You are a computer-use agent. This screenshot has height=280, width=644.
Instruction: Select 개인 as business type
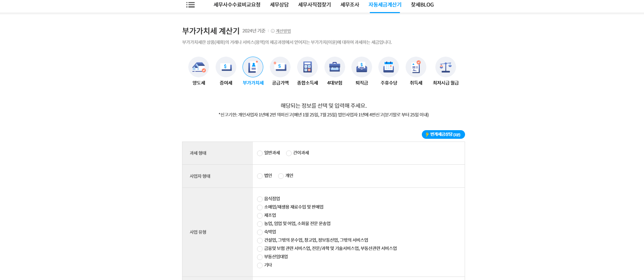(x=281, y=176)
